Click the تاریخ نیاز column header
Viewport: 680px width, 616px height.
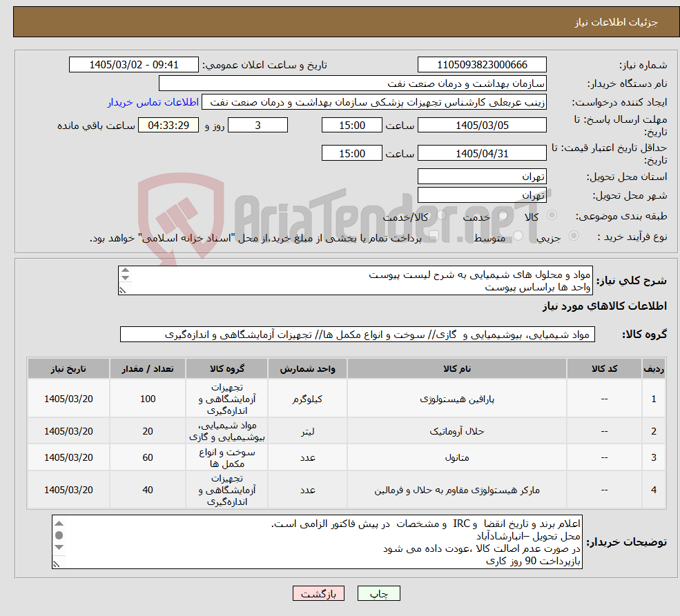coord(68,368)
